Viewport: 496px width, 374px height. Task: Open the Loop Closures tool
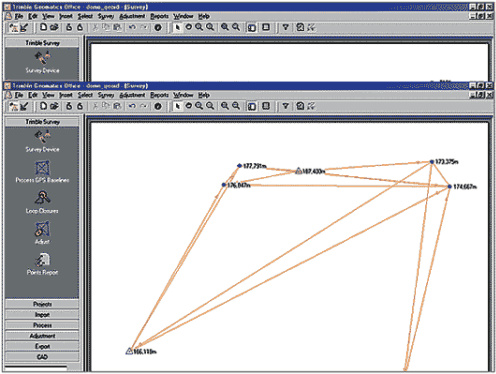point(42,198)
